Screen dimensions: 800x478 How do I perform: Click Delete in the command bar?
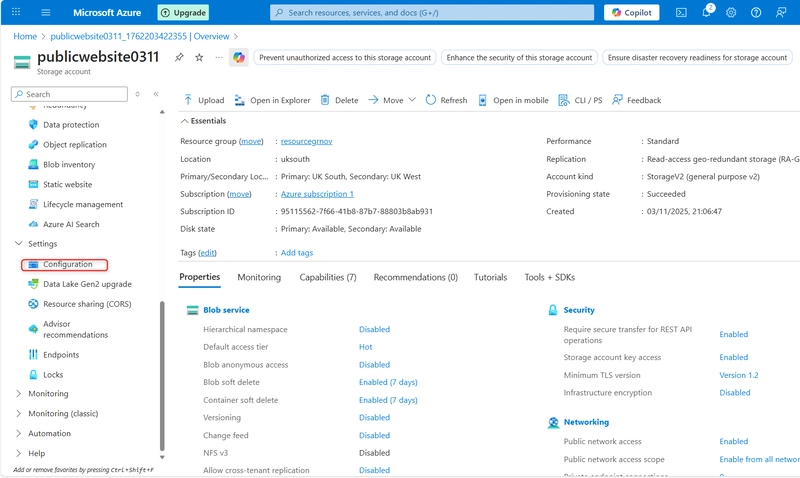pos(339,100)
